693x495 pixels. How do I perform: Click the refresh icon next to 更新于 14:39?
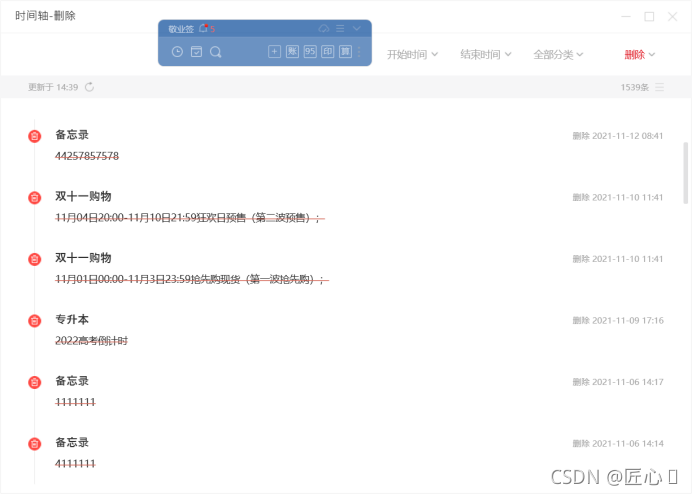89,87
